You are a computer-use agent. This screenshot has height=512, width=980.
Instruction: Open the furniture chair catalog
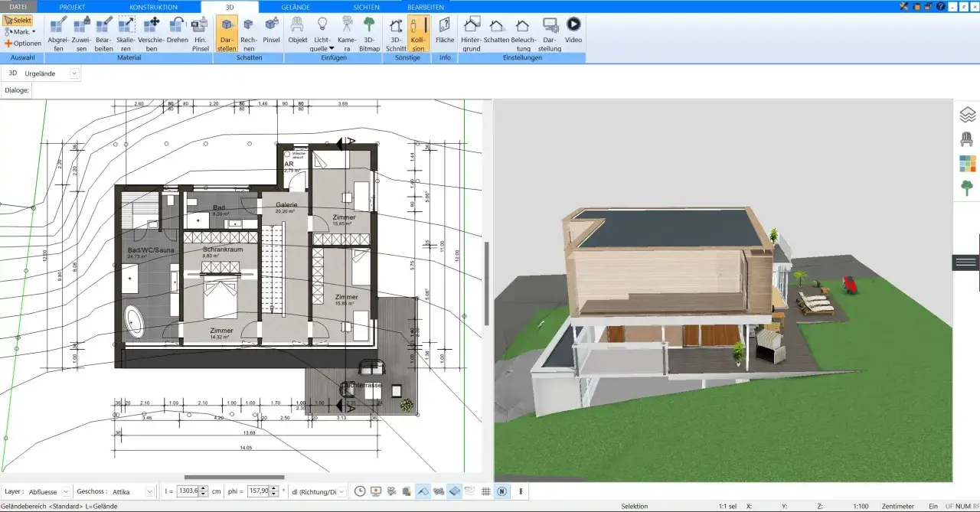click(x=967, y=139)
